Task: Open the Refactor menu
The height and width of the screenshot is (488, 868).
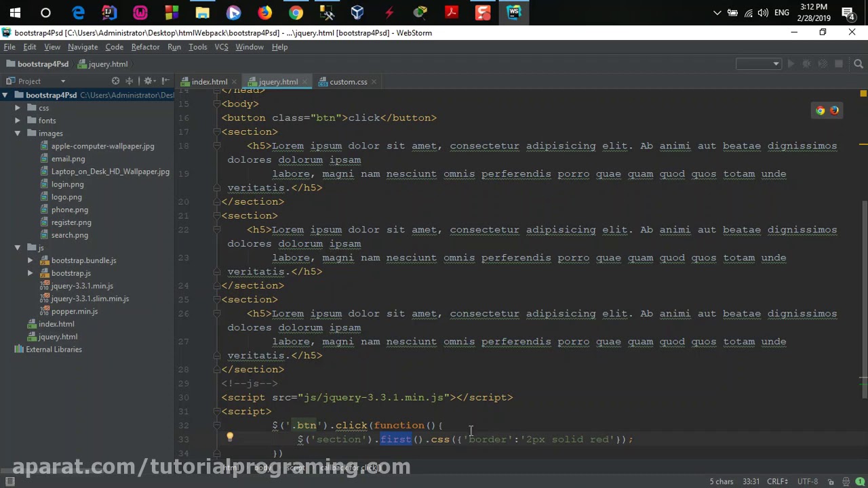Action: click(145, 47)
